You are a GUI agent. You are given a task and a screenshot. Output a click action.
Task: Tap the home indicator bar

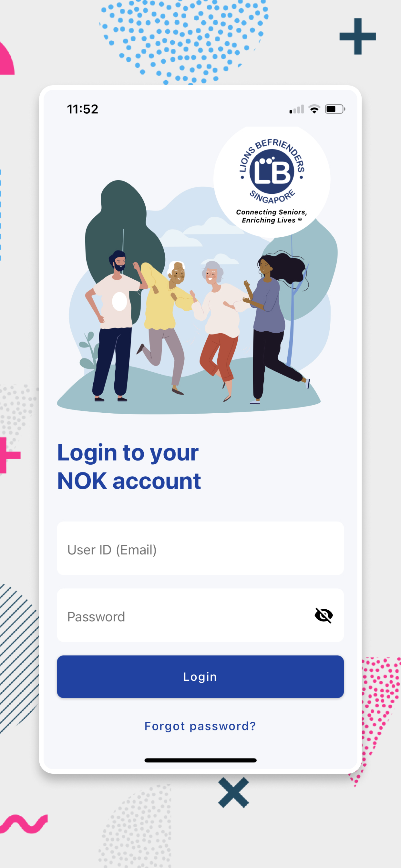[x=200, y=760]
